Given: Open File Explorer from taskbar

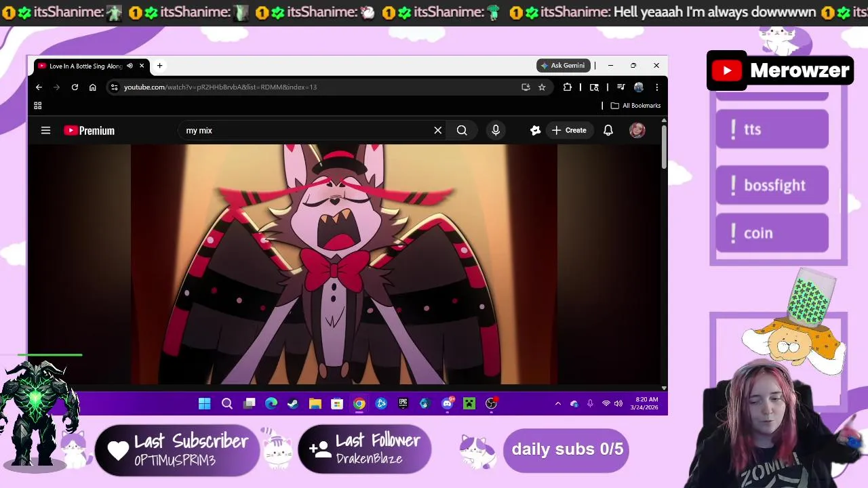Looking at the screenshot, I should click(315, 404).
